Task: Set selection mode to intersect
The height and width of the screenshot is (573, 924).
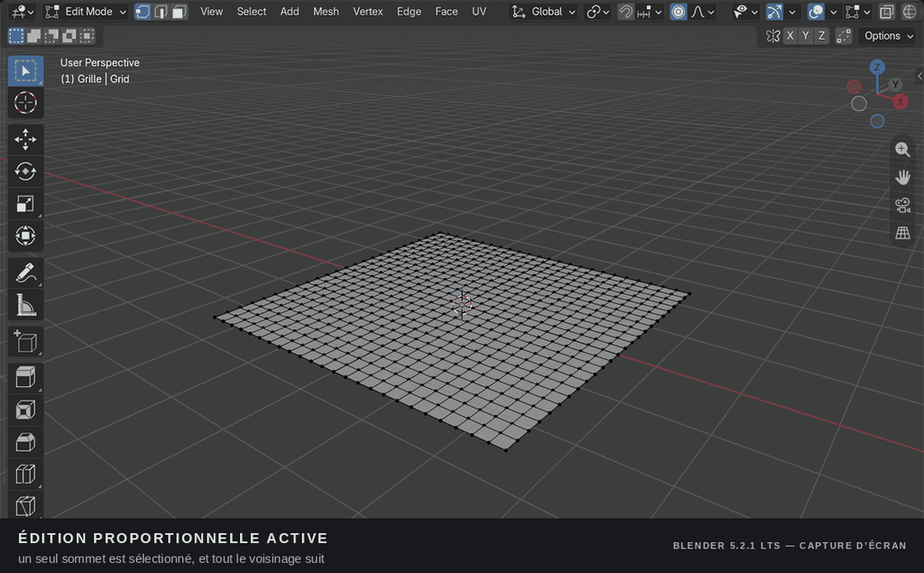Action: (x=88, y=36)
